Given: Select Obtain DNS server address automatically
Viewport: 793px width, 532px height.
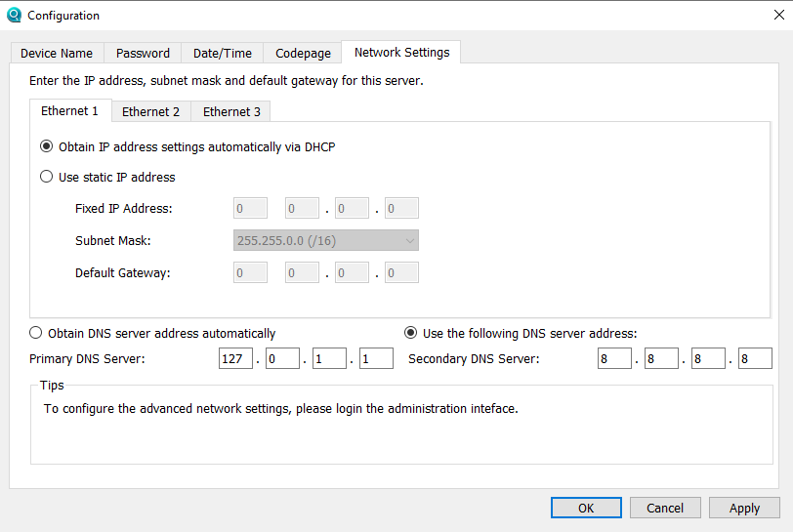Looking at the screenshot, I should (x=152, y=333).
